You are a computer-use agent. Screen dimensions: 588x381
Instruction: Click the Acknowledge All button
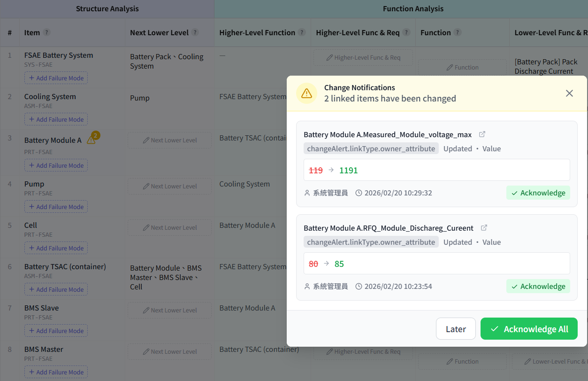coord(529,329)
